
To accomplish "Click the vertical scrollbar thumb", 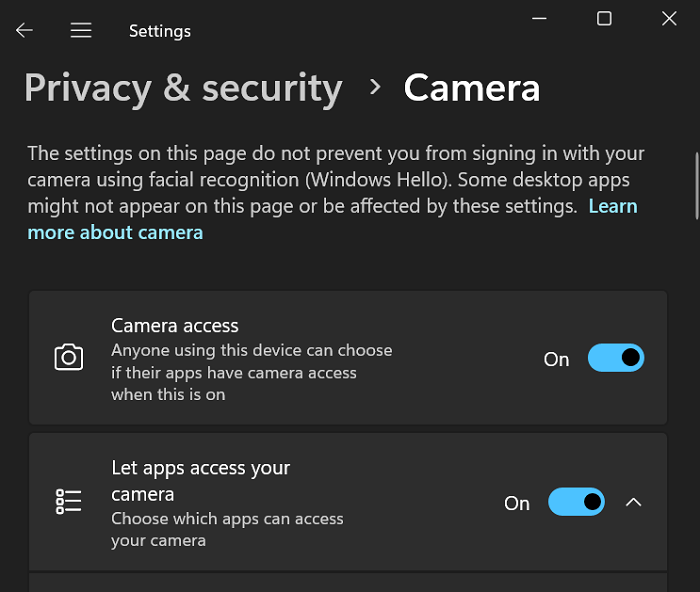I will pyautogui.click(x=696, y=185).
